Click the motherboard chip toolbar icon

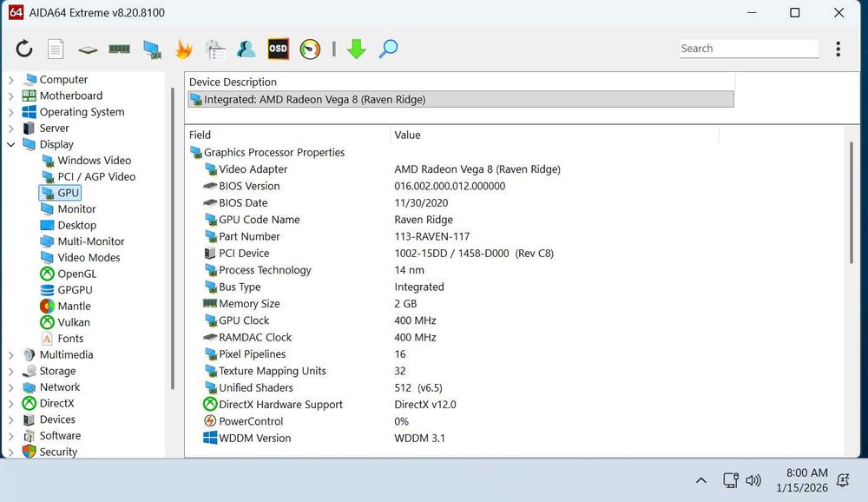88,50
